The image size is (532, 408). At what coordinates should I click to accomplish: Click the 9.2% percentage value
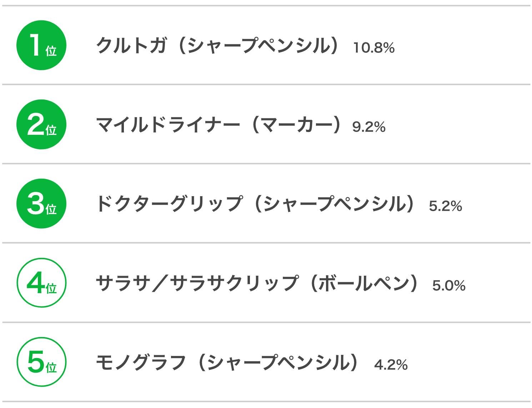coord(369,127)
